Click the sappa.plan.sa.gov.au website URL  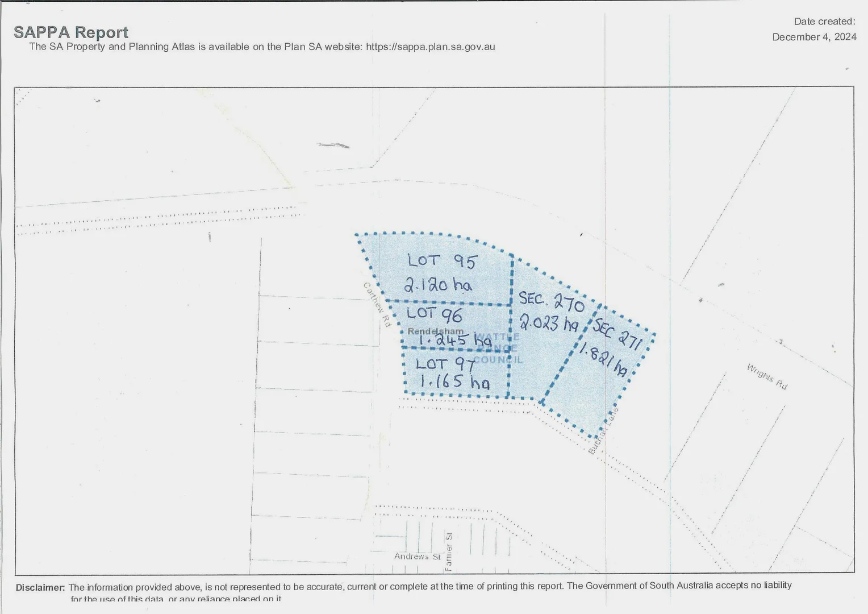[x=430, y=47]
